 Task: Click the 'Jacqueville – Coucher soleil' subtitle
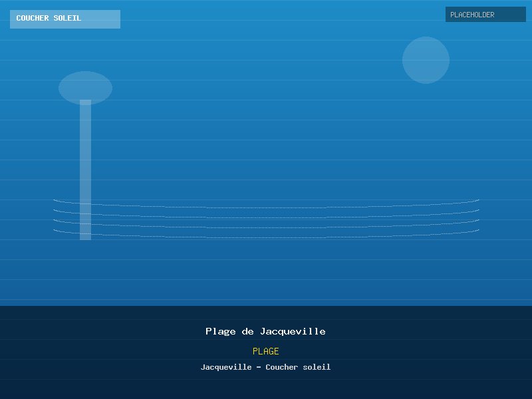click(x=265, y=367)
